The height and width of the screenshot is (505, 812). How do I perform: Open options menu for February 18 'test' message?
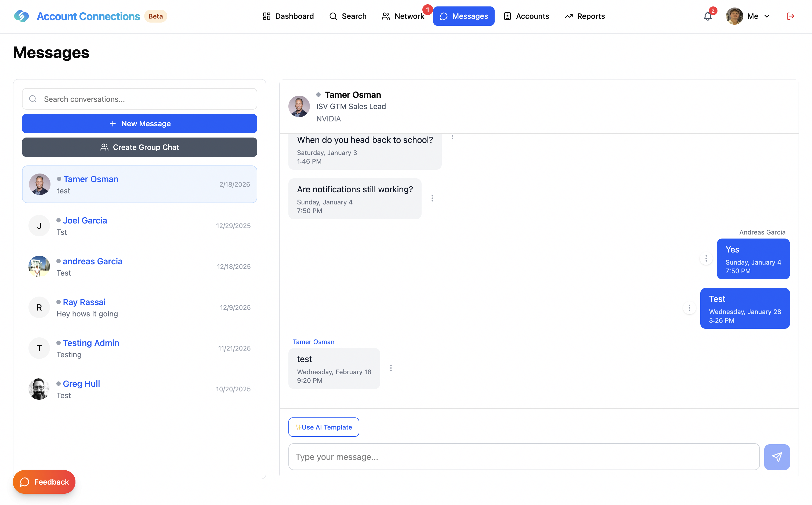click(391, 368)
